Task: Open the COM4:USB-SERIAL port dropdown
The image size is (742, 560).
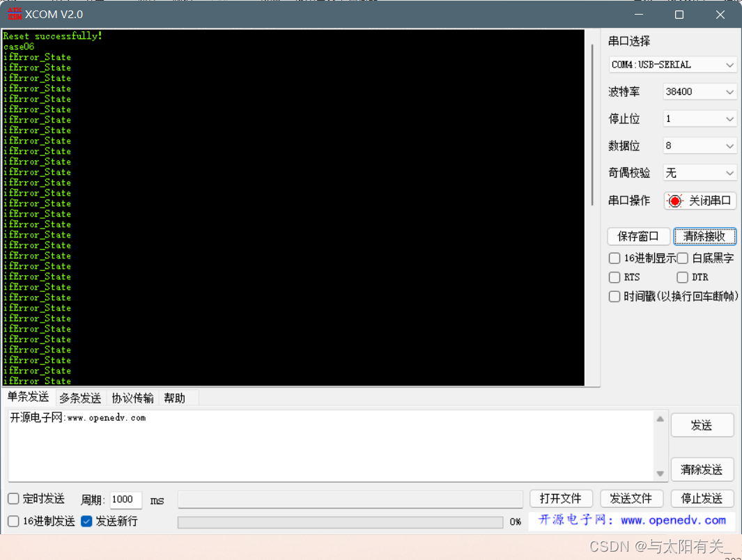Action: click(672, 65)
